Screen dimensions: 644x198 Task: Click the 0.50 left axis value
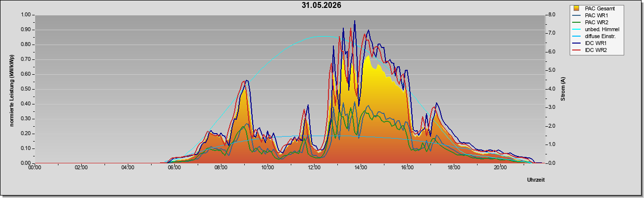(26, 89)
